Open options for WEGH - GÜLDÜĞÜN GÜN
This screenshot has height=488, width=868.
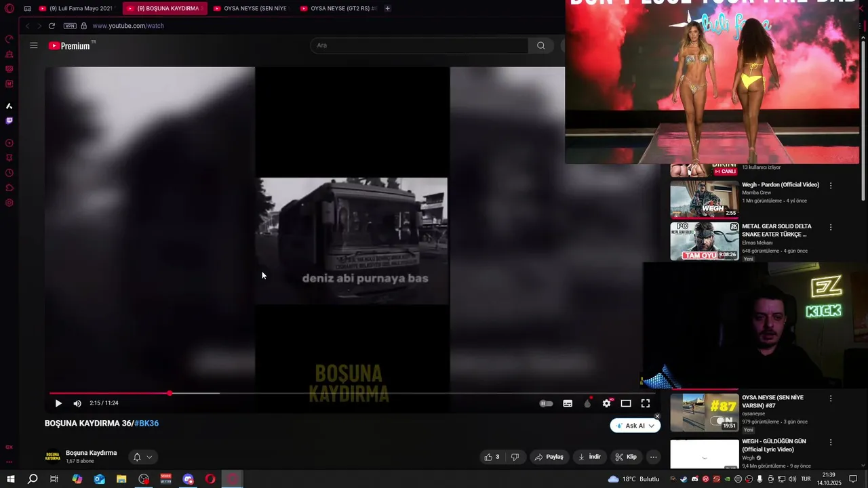coord(831,442)
